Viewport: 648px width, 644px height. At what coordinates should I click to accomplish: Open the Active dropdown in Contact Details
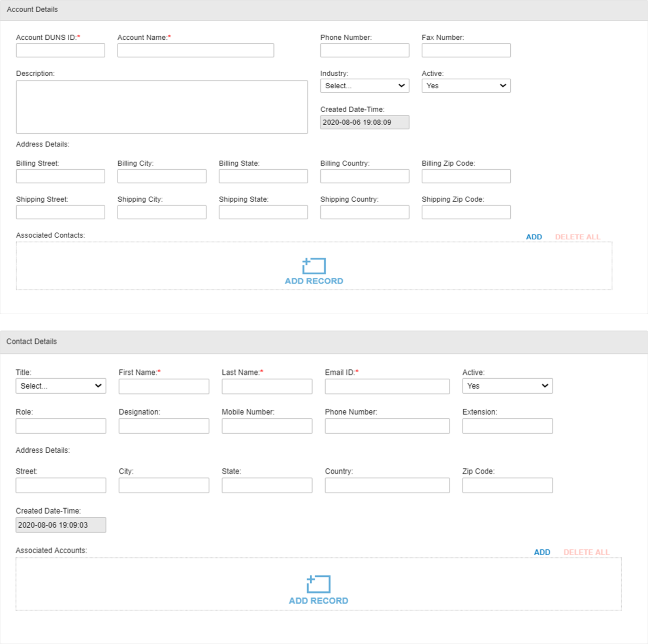(507, 386)
